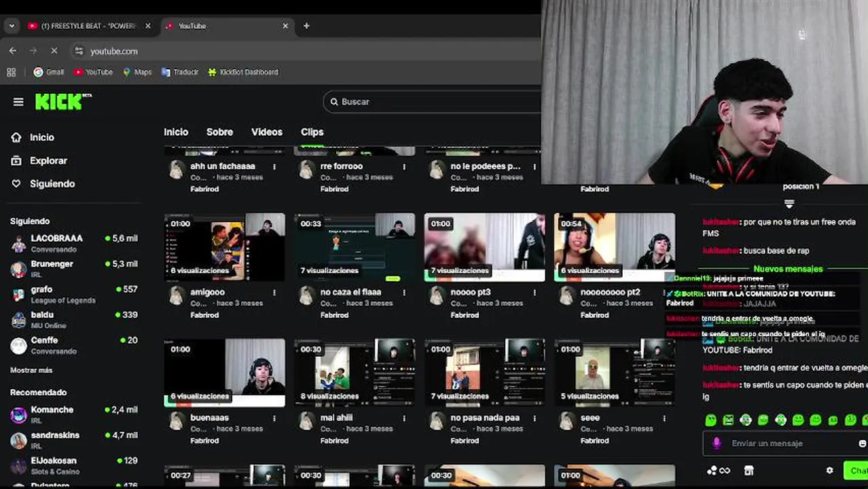Close the FREESTYLE BEAT tab
Viewport: 868px width, 489px height.
(x=148, y=26)
